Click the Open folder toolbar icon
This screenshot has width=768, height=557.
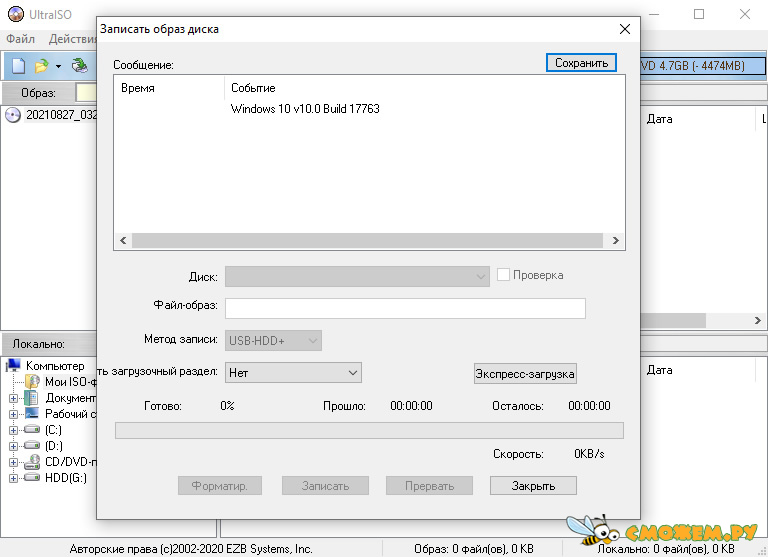(x=42, y=66)
